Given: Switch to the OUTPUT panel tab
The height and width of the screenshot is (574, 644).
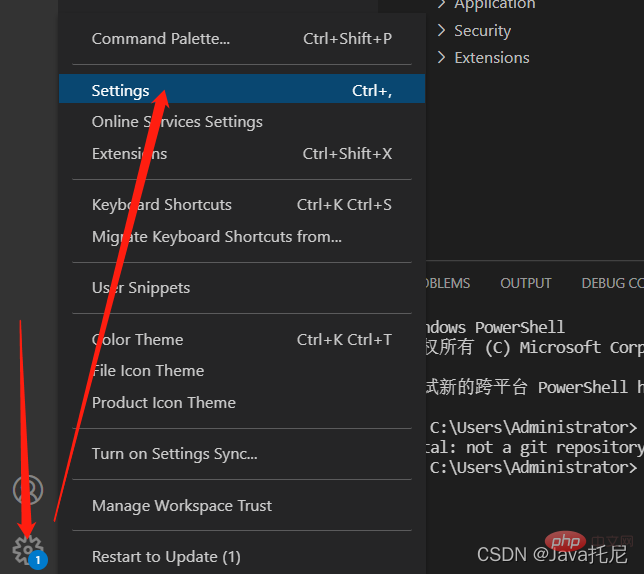Looking at the screenshot, I should [526, 283].
